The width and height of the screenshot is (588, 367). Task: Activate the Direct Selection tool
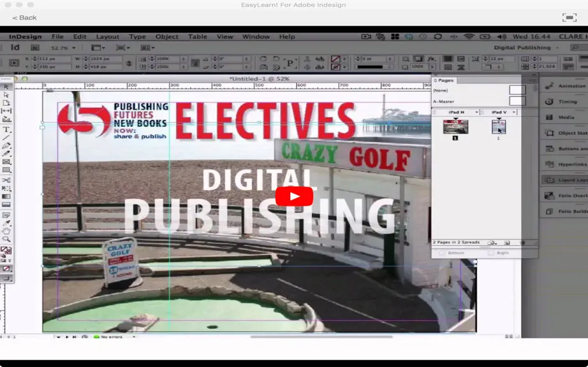(x=6, y=95)
